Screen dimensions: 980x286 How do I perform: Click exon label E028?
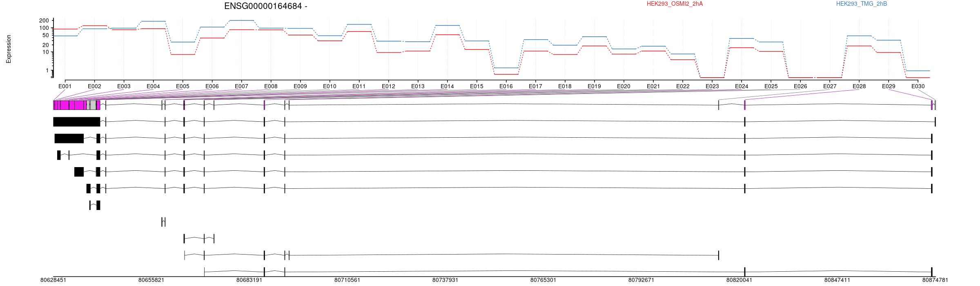[x=859, y=86]
